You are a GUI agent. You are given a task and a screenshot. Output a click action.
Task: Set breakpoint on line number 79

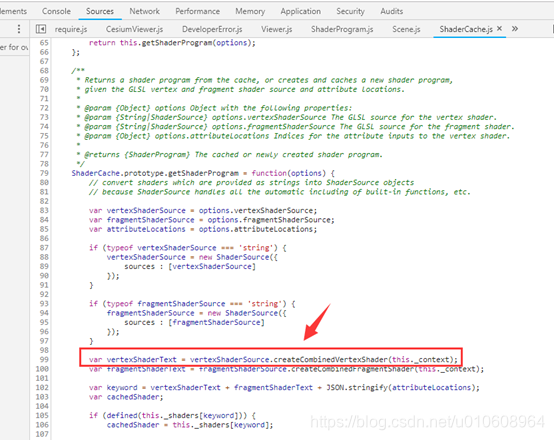pyautogui.click(x=44, y=173)
